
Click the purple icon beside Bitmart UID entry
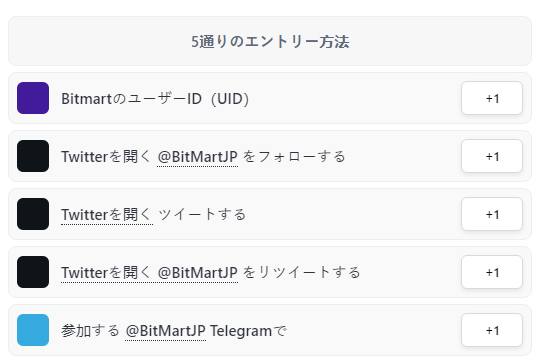tap(33, 98)
